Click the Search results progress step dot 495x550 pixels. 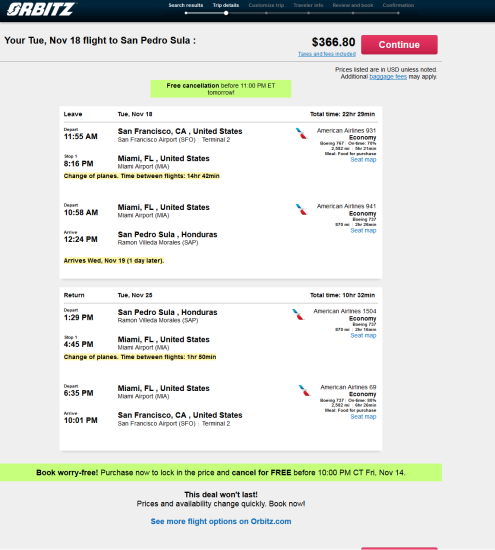(x=186, y=13)
